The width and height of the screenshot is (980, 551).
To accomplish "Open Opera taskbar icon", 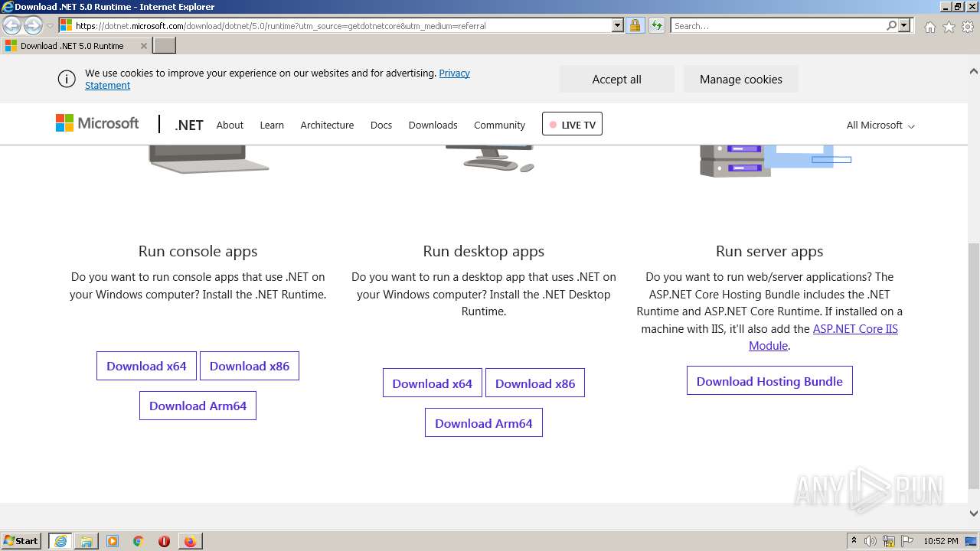I will (x=164, y=541).
